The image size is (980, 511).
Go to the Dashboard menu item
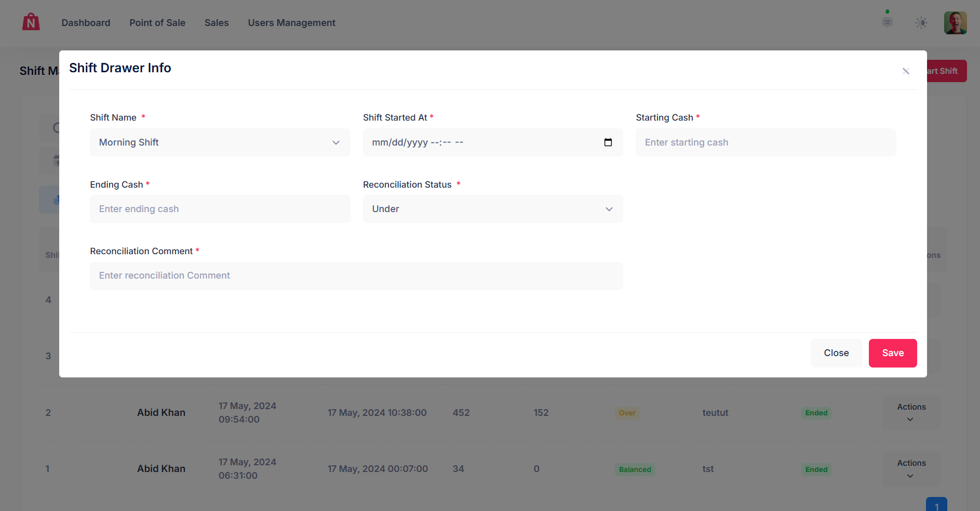coord(86,22)
